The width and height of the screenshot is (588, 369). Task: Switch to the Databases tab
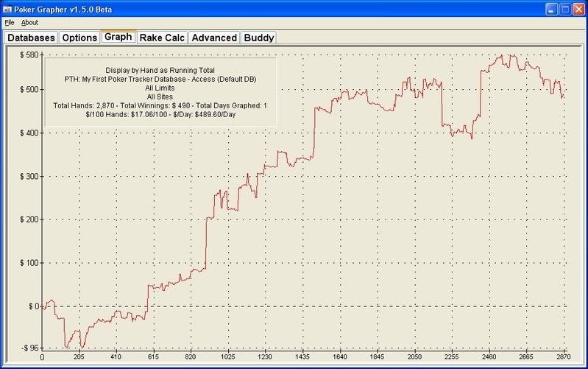31,38
